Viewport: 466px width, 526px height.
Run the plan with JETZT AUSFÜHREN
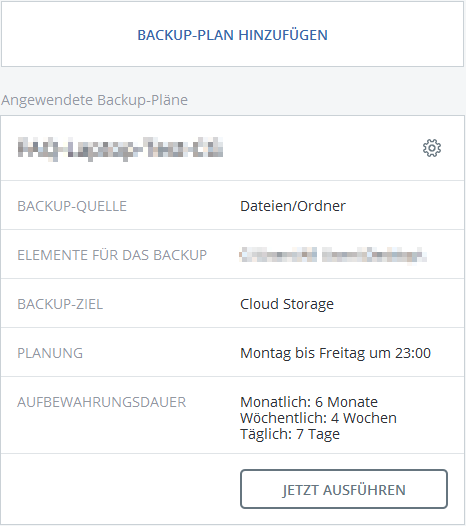point(344,489)
